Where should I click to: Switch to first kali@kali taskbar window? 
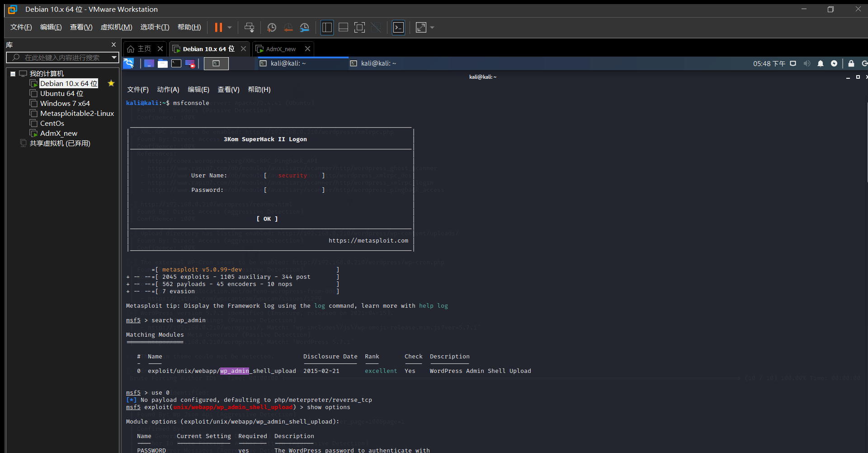(303, 63)
